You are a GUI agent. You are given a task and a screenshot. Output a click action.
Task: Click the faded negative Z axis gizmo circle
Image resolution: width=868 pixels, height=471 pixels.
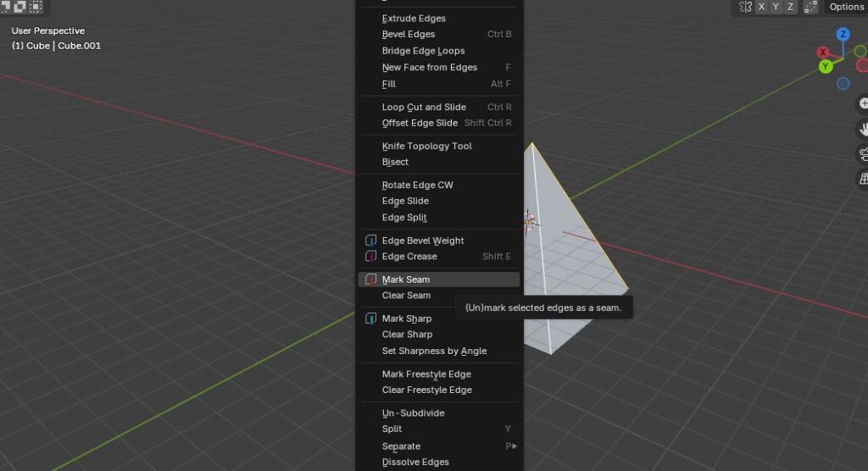843,84
